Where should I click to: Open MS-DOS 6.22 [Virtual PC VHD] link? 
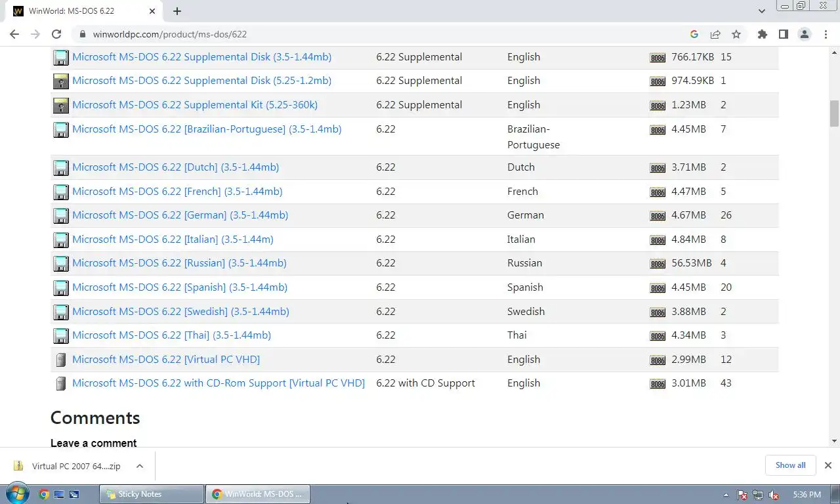coord(166,360)
